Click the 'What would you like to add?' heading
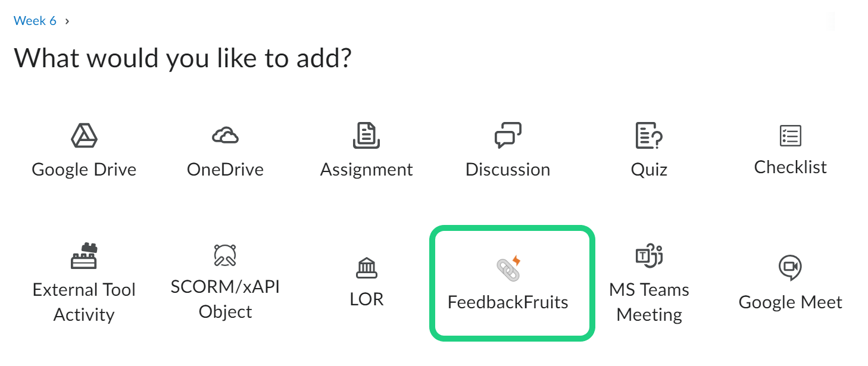The height and width of the screenshot is (366, 868). coord(182,58)
